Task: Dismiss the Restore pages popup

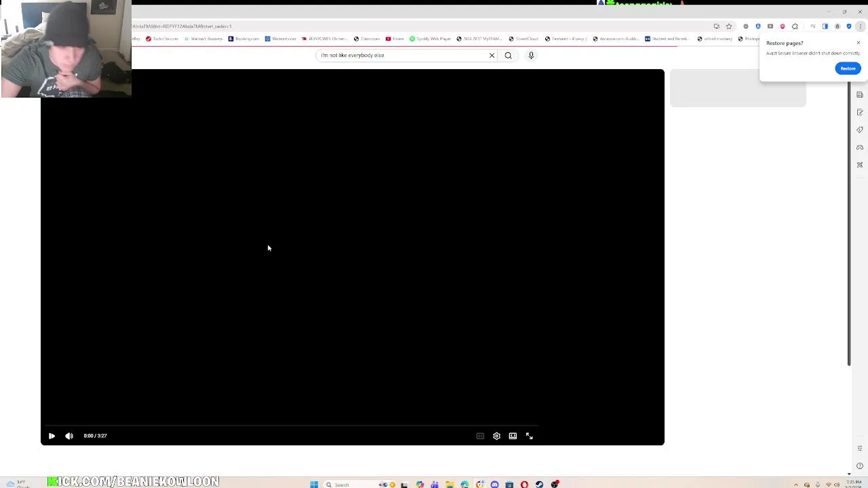Action: (858, 43)
